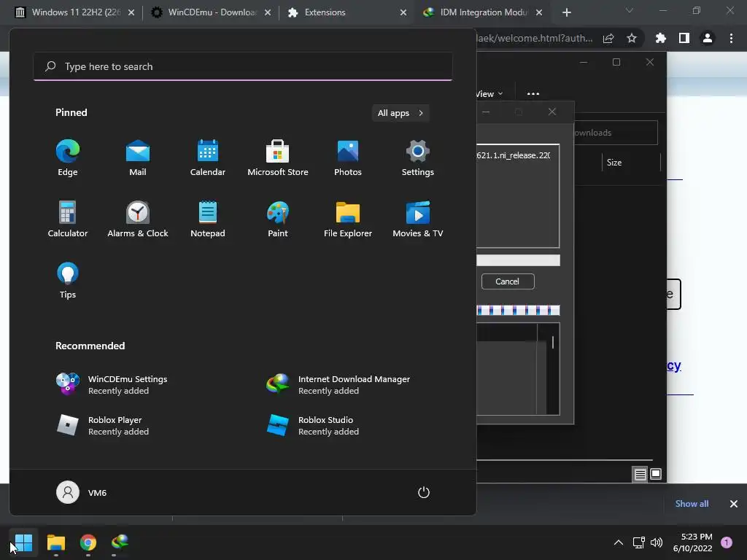Click the File Explorer search Downloads field

616,133
